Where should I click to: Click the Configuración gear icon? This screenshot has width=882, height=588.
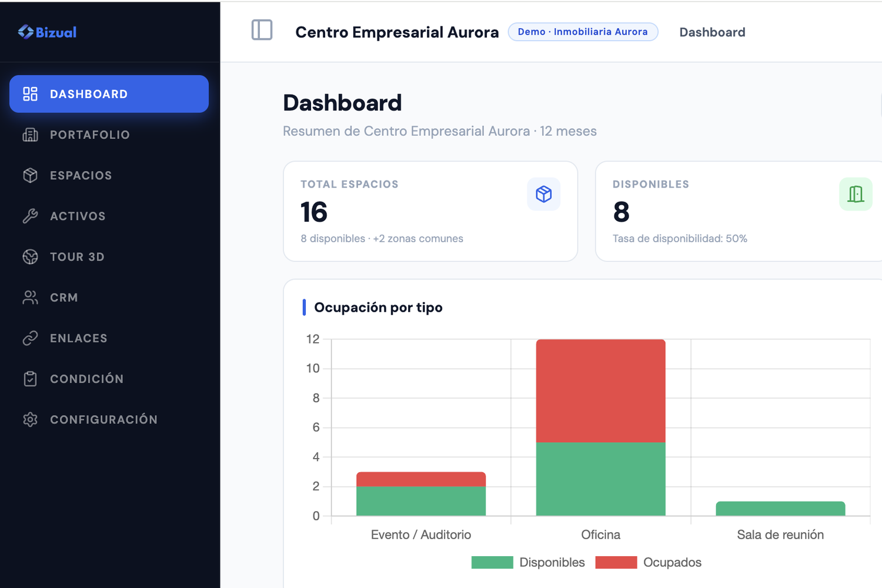(30, 419)
